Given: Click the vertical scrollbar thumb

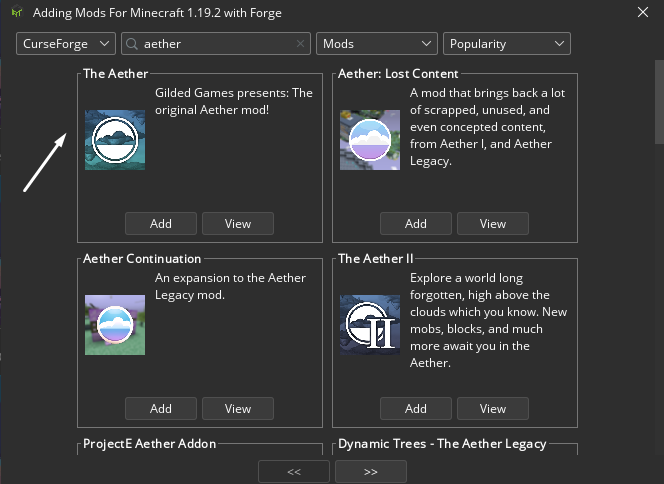Looking at the screenshot, I should [659, 102].
